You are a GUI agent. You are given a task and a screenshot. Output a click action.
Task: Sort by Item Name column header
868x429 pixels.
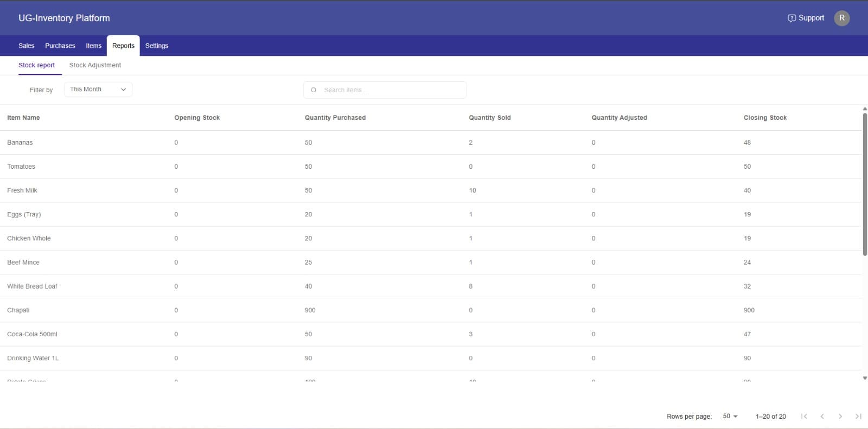(x=23, y=118)
